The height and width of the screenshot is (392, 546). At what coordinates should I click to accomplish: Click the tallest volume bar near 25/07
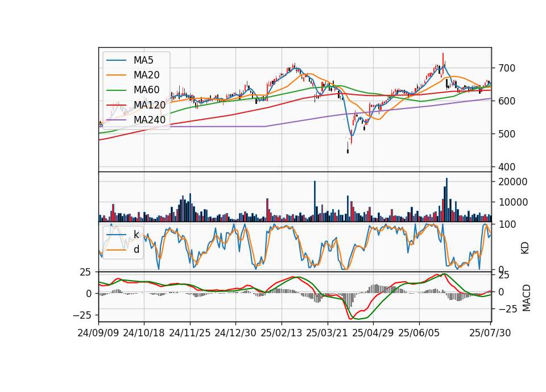tap(447, 200)
